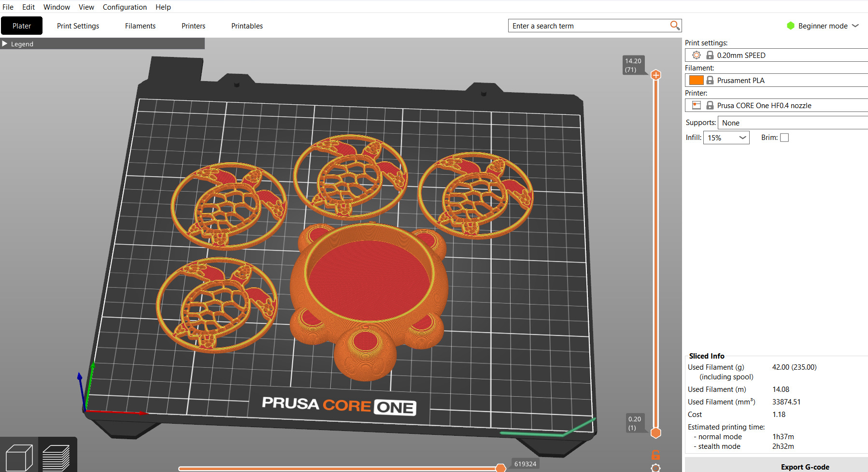868x472 pixels.
Task: Open the Edit menu
Action: [x=28, y=7]
